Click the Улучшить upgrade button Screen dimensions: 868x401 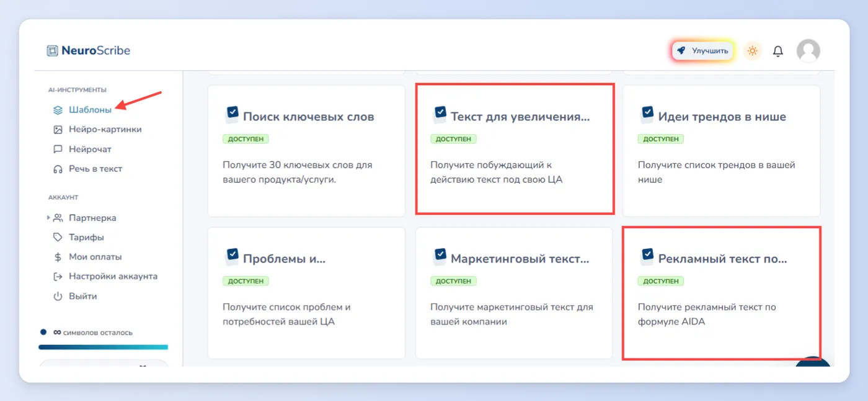pyautogui.click(x=702, y=51)
